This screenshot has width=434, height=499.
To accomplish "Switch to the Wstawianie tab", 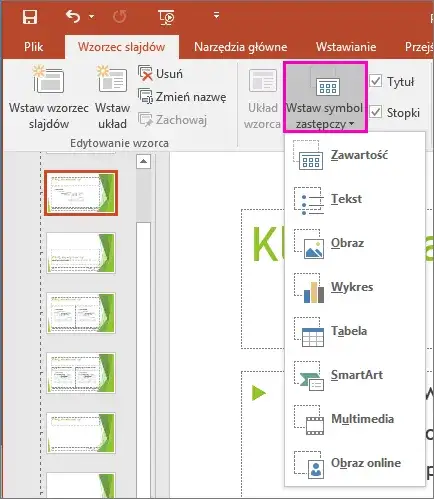I will (x=346, y=47).
